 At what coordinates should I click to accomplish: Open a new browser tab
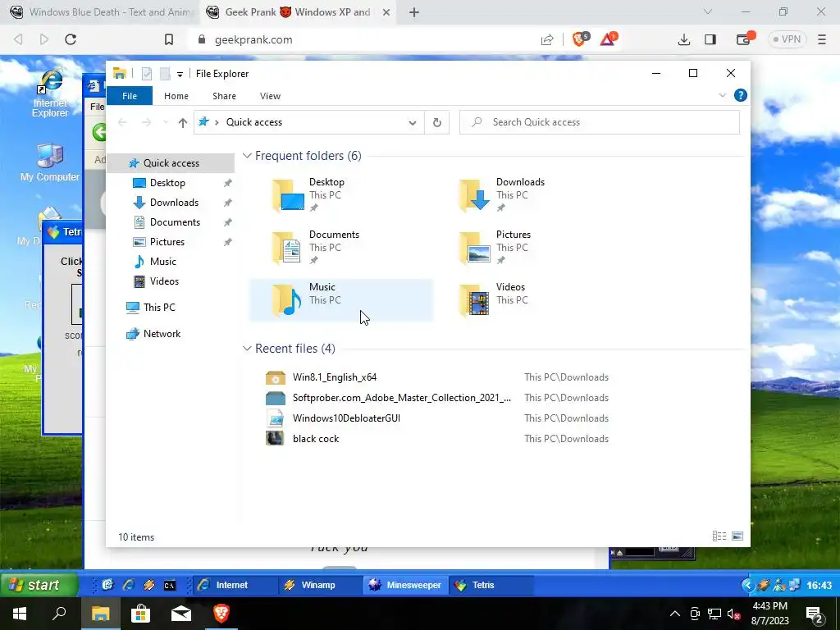[414, 12]
